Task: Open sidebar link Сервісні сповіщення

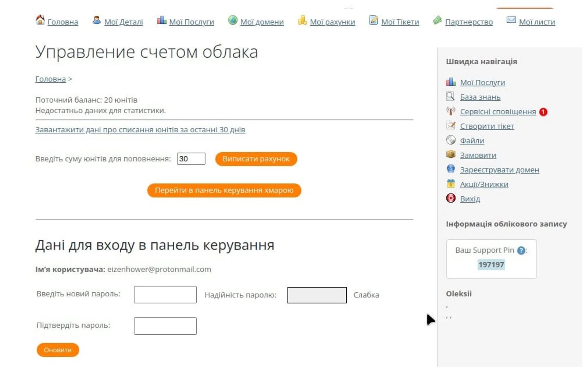Action: click(498, 112)
